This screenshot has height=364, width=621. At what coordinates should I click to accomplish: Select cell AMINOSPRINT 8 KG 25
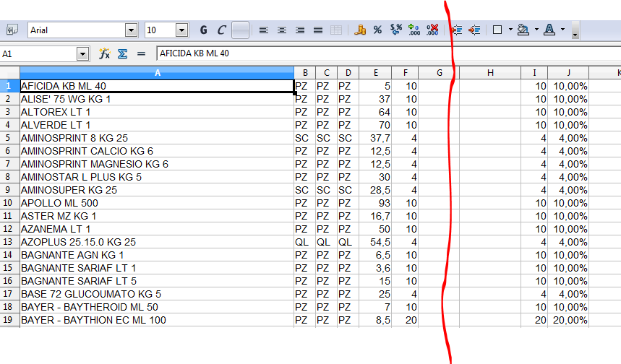(x=157, y=138)
